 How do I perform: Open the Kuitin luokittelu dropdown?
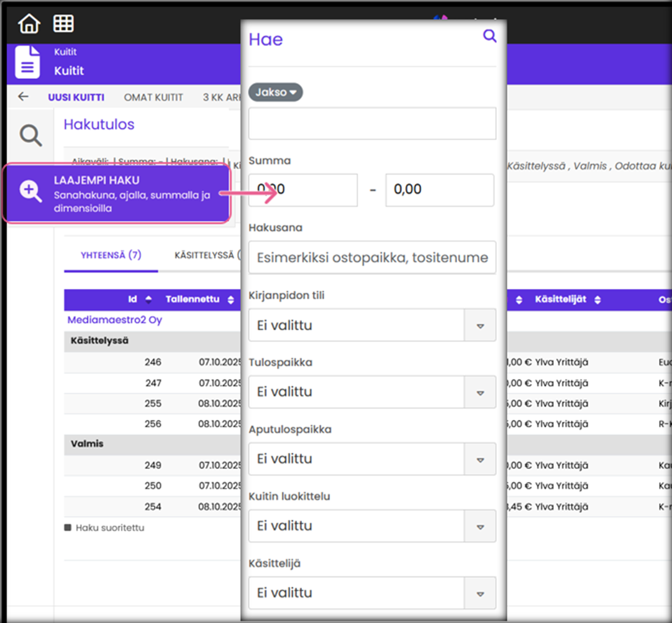479,527
